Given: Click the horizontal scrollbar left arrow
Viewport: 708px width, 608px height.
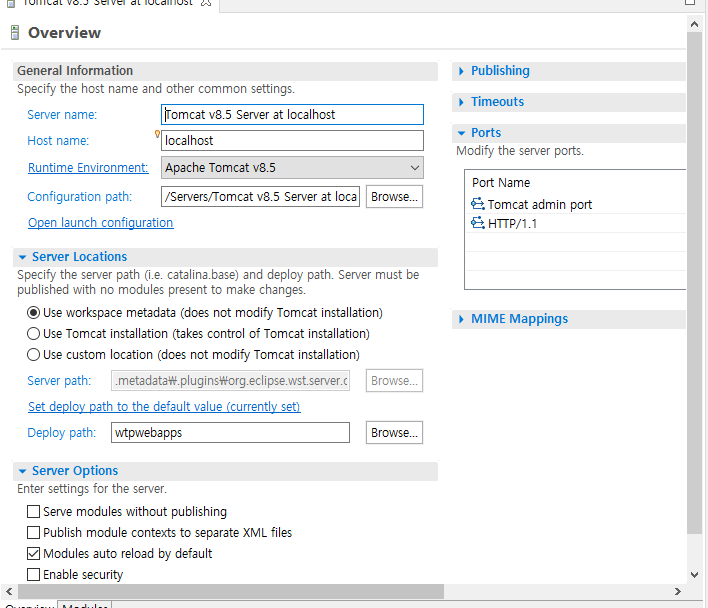Looking at the screenshot, I should click(x=9, y=591).
